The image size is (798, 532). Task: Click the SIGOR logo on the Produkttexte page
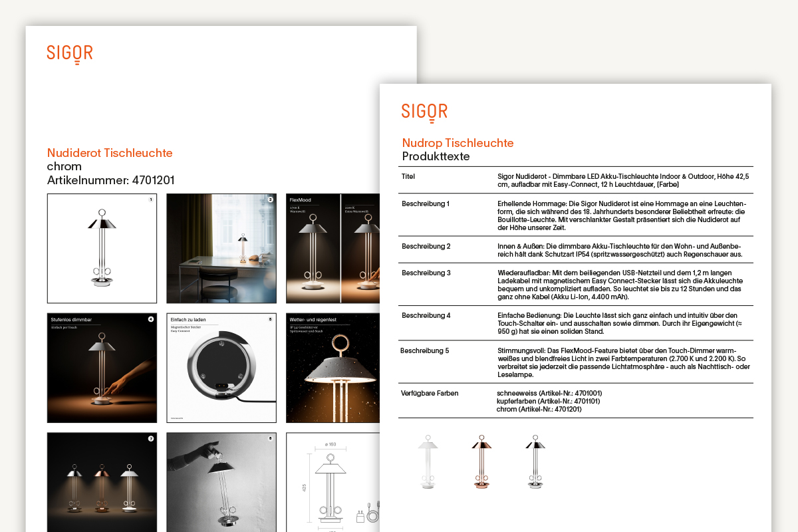point(424,113)
